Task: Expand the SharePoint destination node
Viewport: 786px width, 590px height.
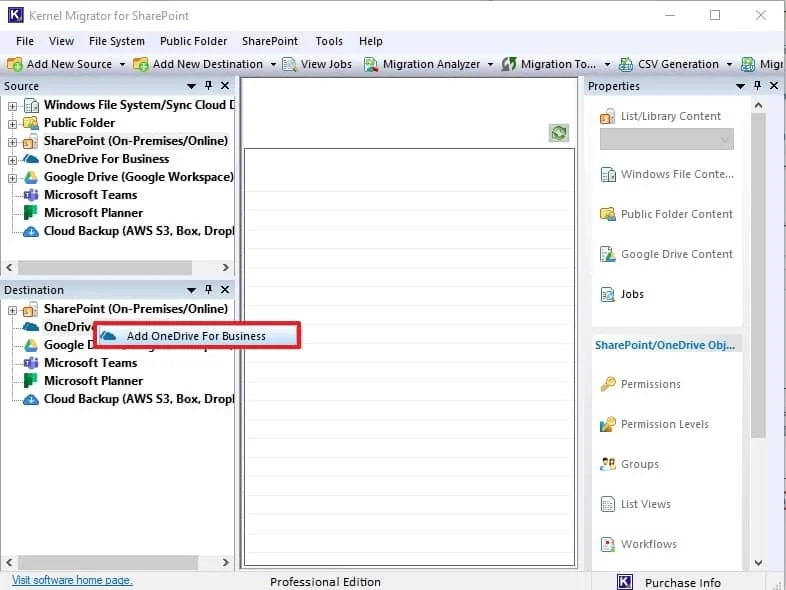Action: point(13,311)
